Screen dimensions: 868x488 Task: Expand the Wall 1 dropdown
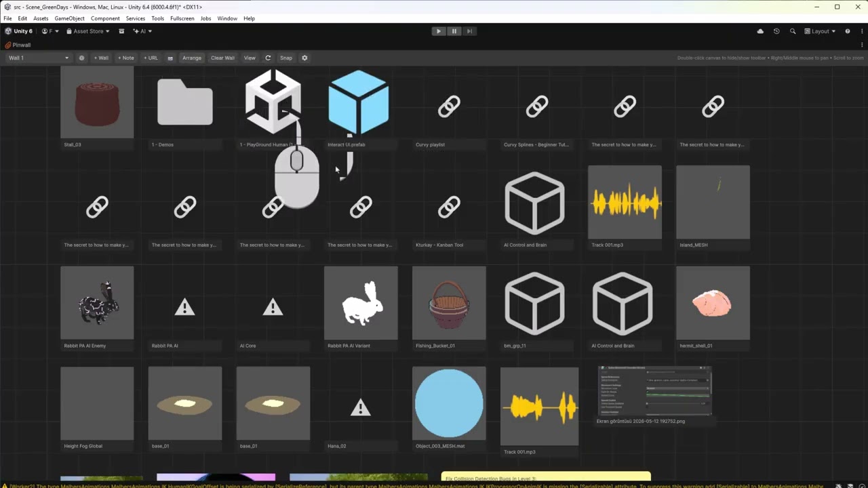(39, 58)
